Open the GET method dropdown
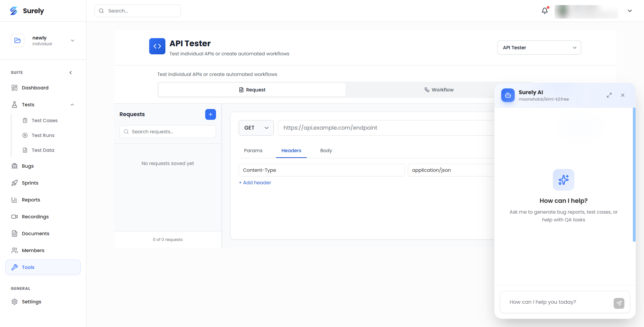Image resolution: width=644 pixels, height=327 pixels. click(x=256, y=128)
